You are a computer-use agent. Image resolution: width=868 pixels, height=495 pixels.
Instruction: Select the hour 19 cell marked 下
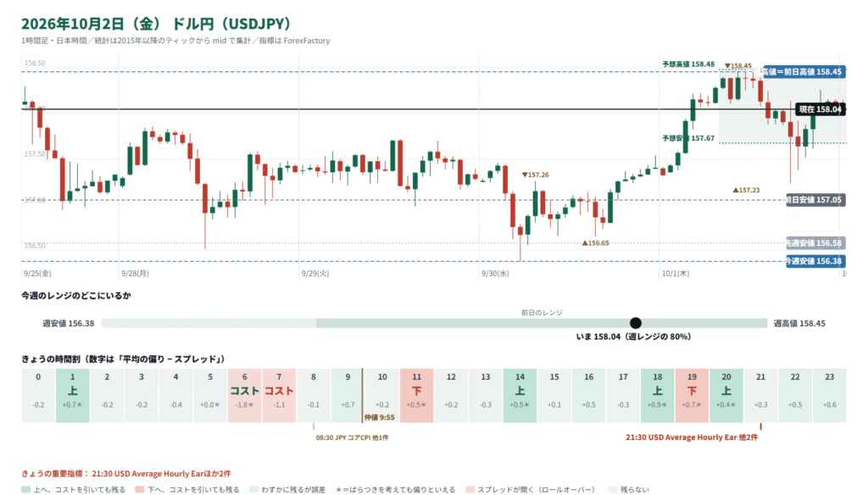pyautogui.click(x=692, y=395)
